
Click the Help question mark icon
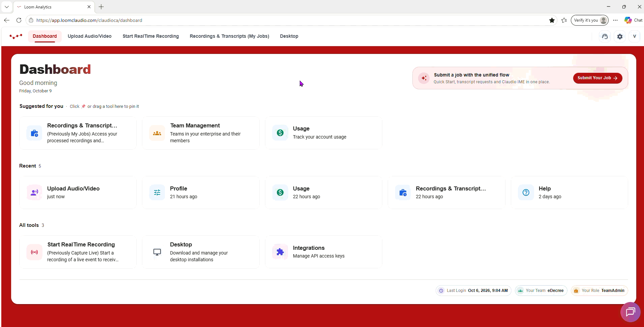[526, 192]
